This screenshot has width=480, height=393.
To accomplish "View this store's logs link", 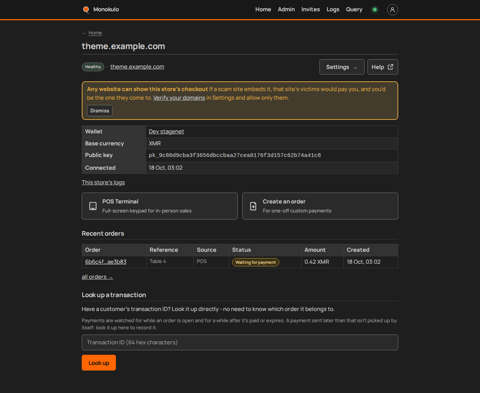I will 103,182.
